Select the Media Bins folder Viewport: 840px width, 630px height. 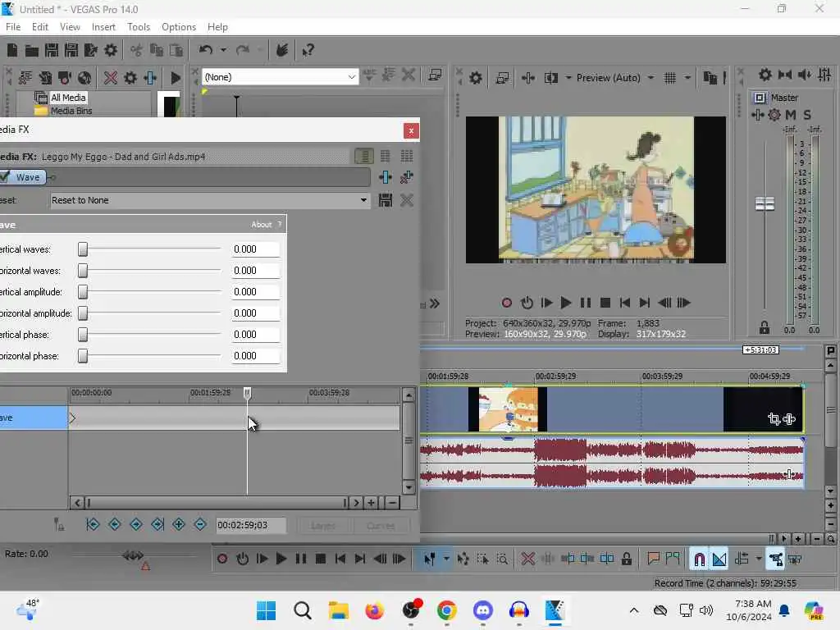click(71, 111)
